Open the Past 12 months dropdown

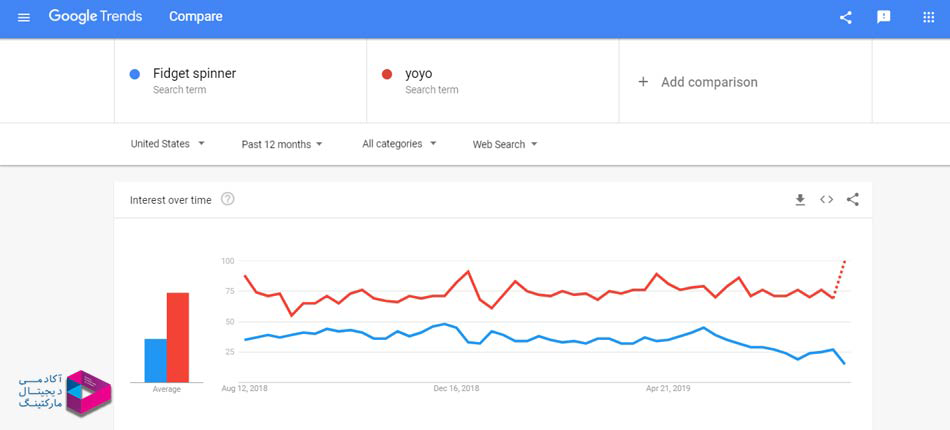tap(282, 144)
